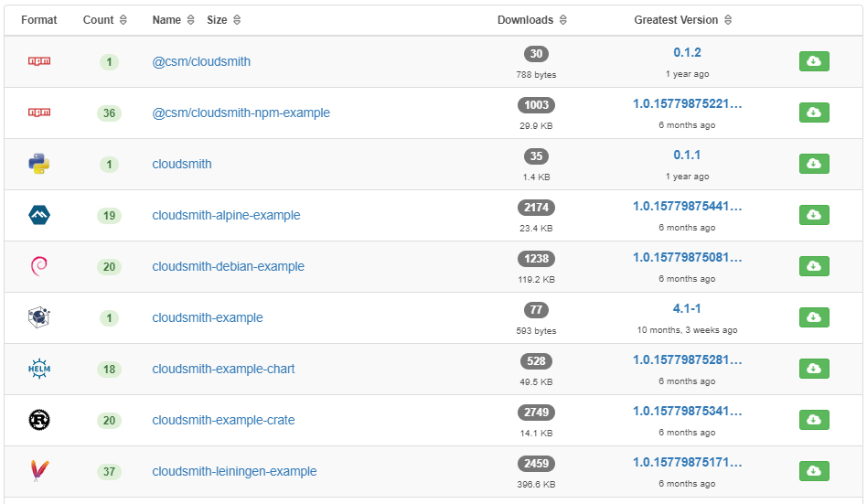The width and height of the screenshot is (867, 504).
Task: Click the count badge 18 for example-chart
Action: point(109,369)
